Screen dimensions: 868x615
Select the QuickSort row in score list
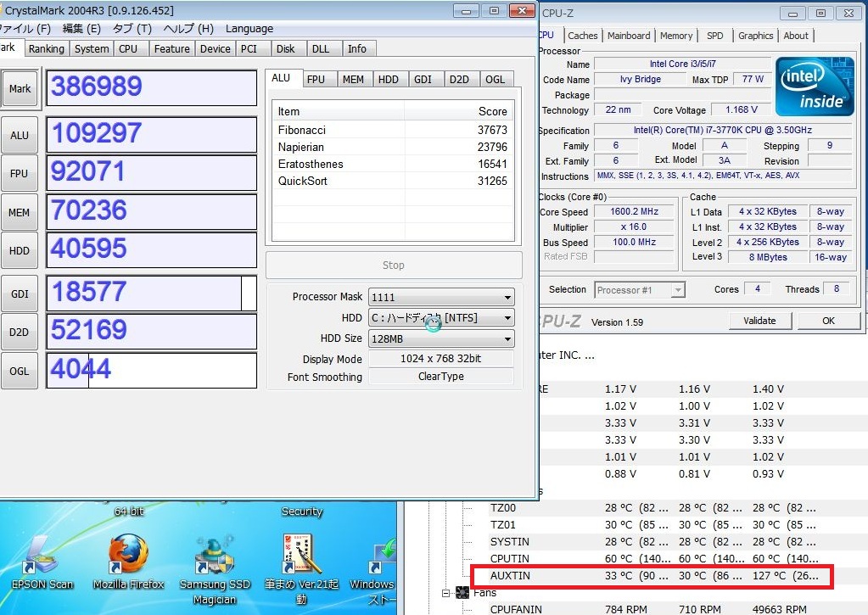(392, 181)
